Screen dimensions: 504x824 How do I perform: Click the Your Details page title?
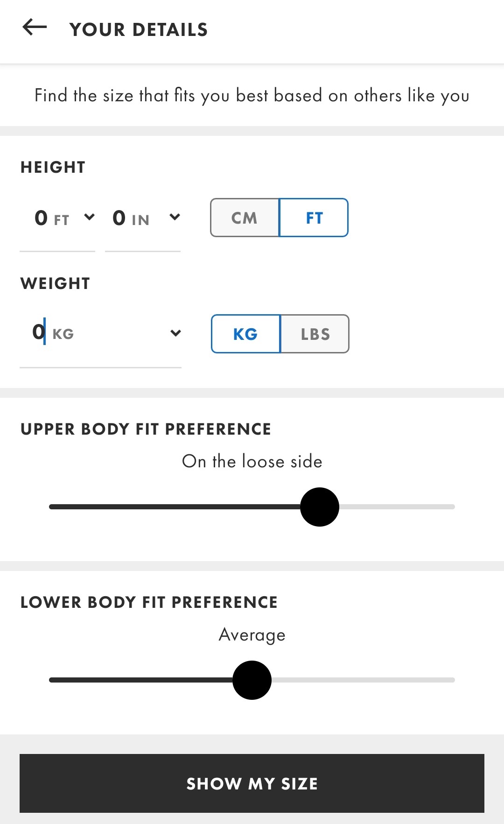(139, 30)
